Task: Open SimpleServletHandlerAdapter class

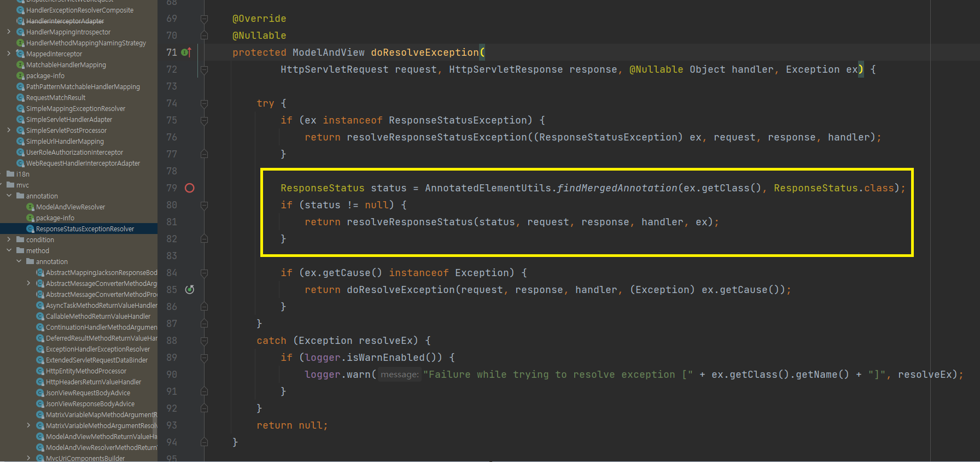Action: (69, 119)
